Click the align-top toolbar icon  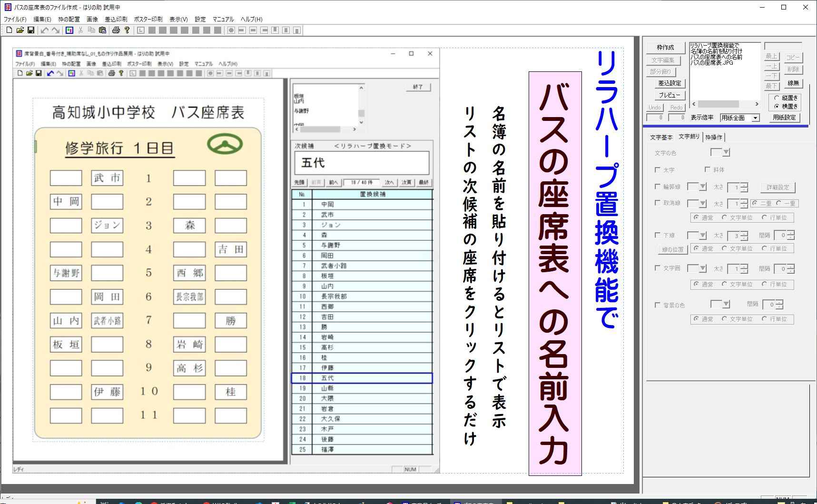(x=275, y=30)
